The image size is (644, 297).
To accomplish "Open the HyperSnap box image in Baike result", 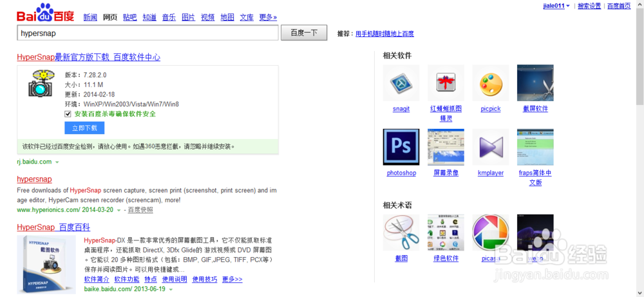I will [46, 265].
